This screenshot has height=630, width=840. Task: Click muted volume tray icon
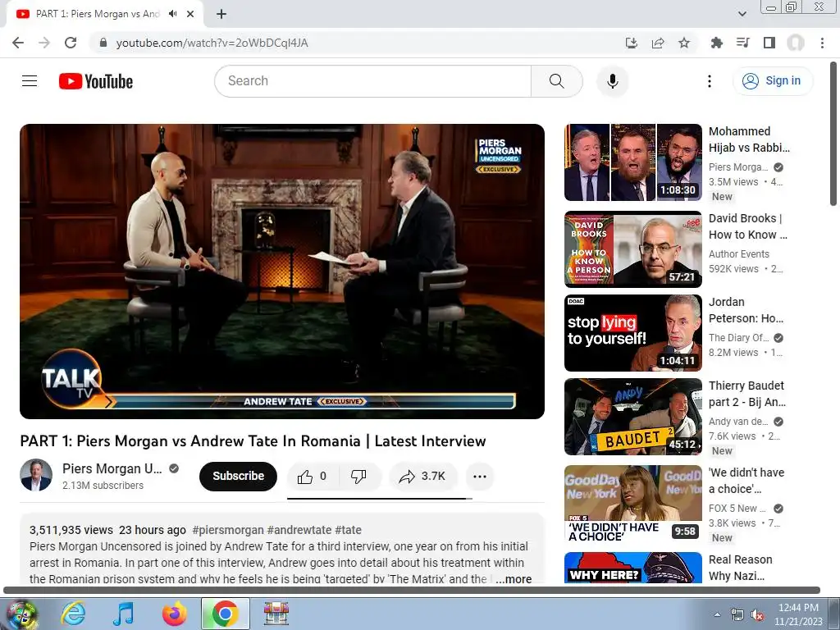pos(757,615)
